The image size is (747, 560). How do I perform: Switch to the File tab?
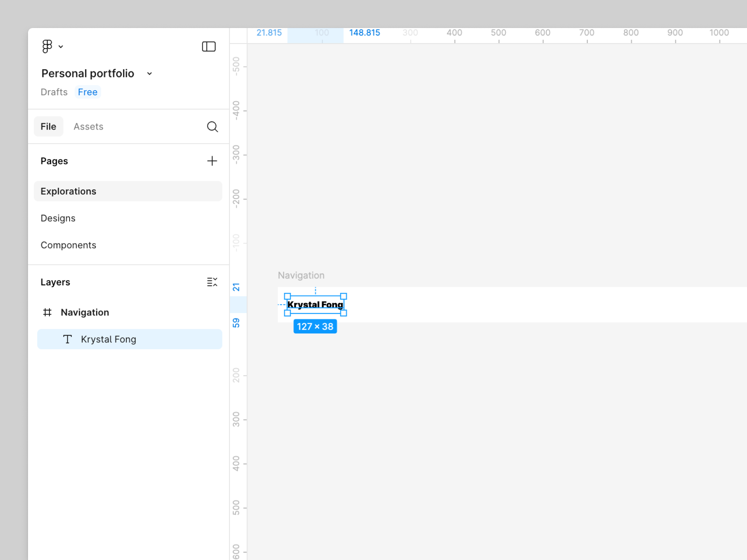pyautogui.click(x=48, y=126)
